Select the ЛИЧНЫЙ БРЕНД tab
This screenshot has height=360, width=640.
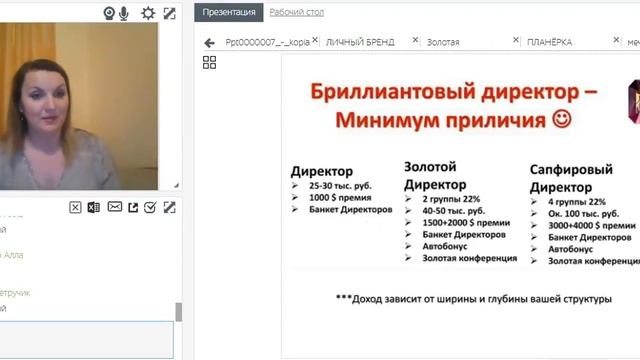(x=360, y=42)
